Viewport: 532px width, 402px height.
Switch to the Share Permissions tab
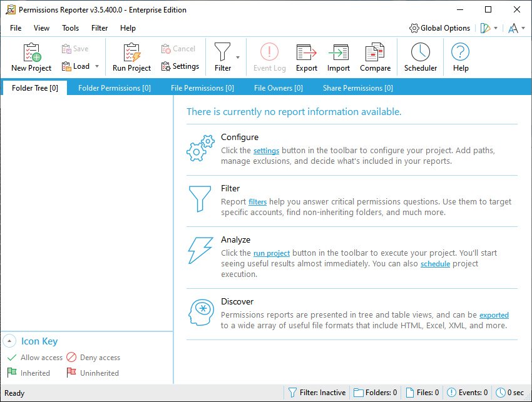(x=357, y=88)
